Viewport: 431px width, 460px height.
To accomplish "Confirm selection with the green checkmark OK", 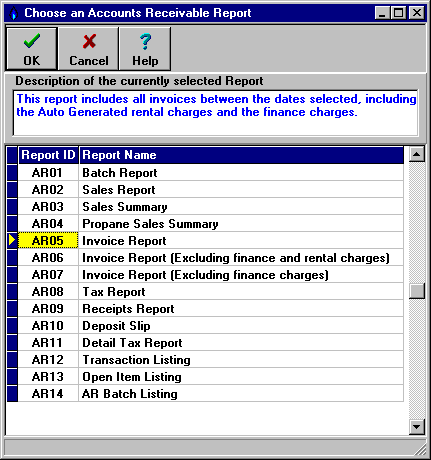I will (x=32, y=49).
